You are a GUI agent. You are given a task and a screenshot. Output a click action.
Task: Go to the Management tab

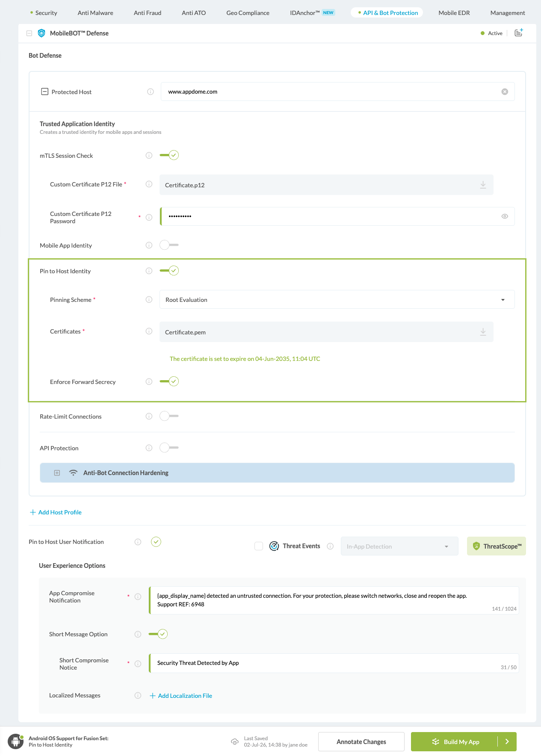coord(508,13)
